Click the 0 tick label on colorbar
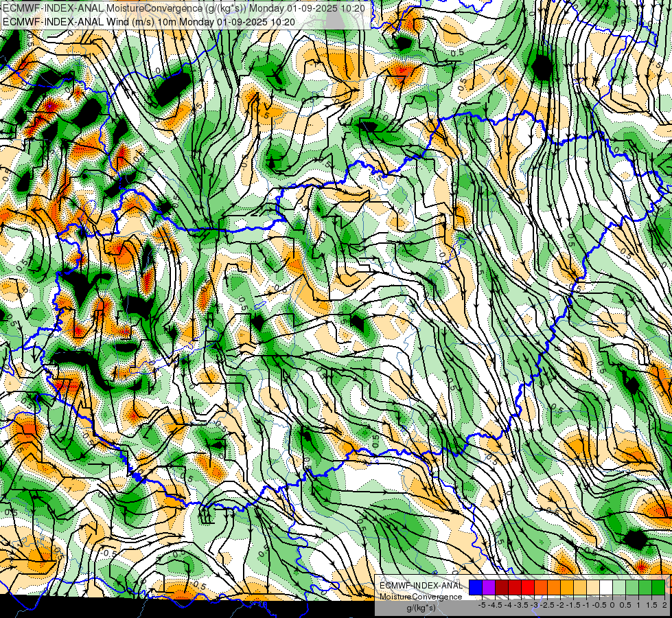Viewport: 672px width, 618px height. (612, 605)
